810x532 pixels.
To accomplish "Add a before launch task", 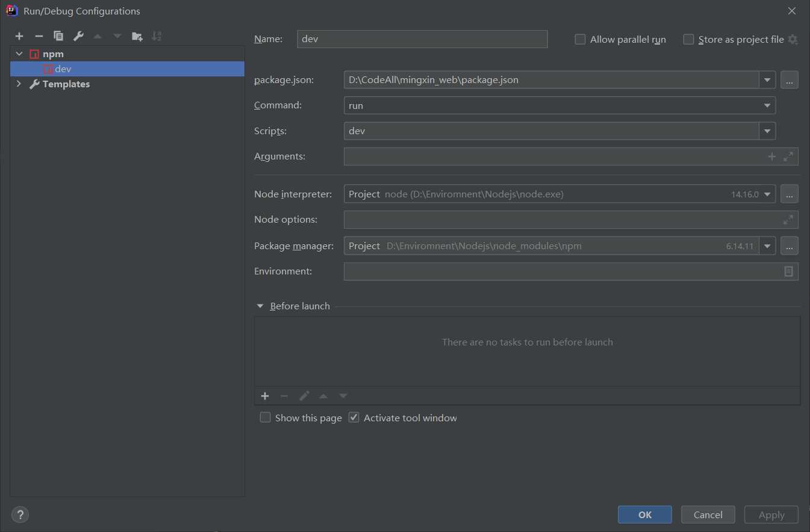I will [265, 396].
